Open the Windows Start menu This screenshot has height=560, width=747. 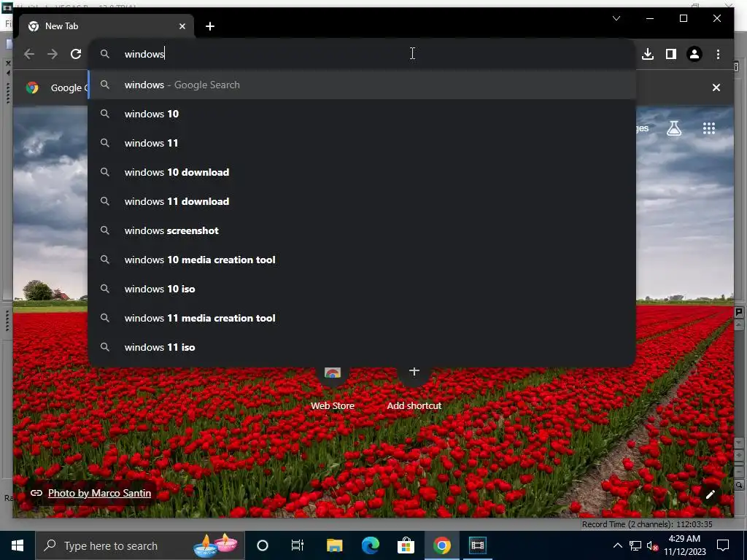coord(18,545)
